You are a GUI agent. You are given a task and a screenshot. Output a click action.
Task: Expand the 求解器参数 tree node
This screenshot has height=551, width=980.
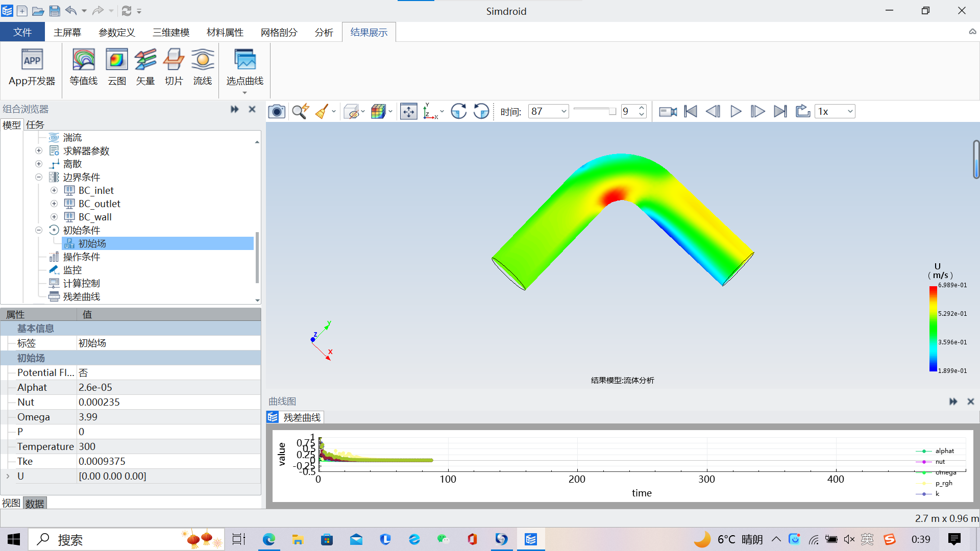tap(39, 151)
